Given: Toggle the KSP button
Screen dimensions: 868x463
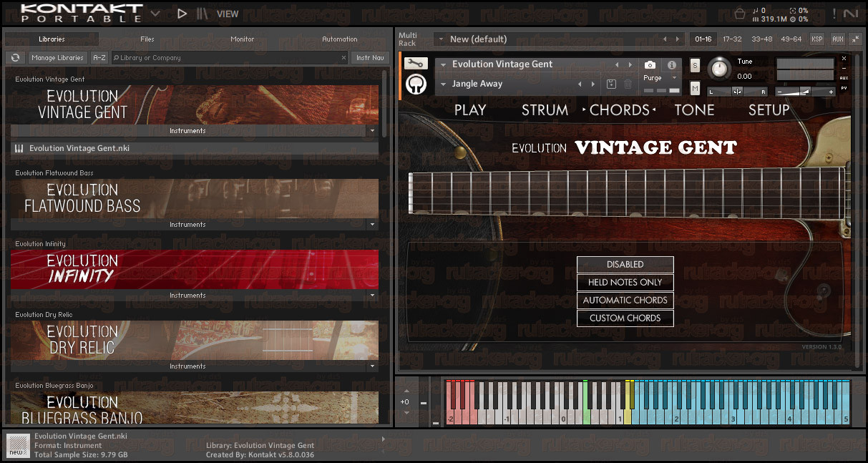Looking at the screenshot, I should point(816,39).
